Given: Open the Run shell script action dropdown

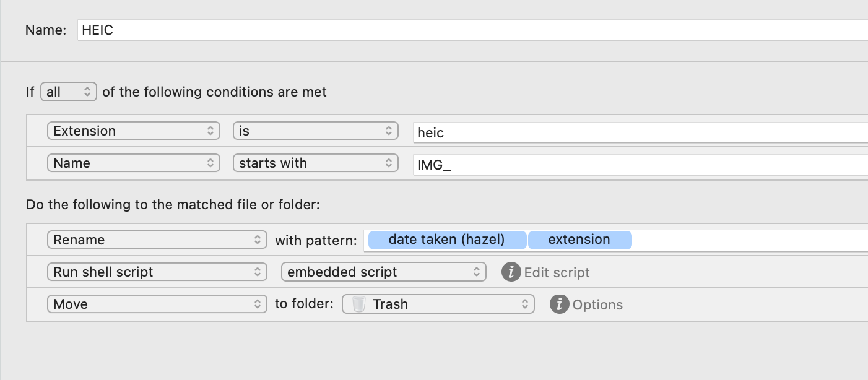Looking at the screenshot, I should click(157, 272).
